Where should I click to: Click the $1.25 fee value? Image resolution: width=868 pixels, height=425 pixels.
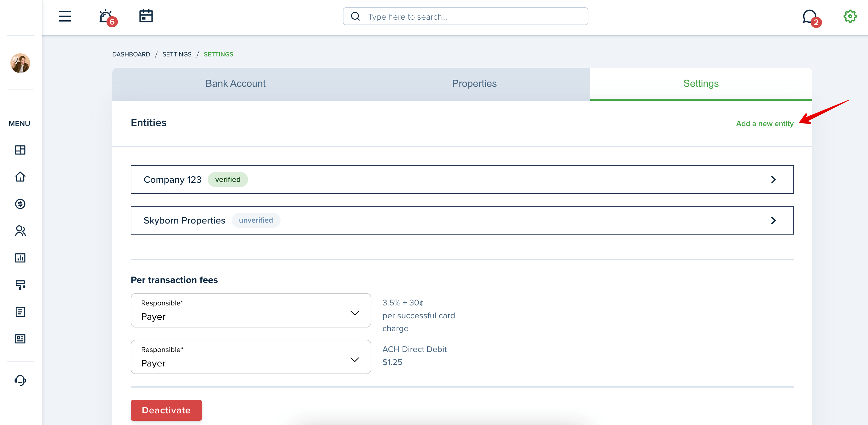coord(392,362)
